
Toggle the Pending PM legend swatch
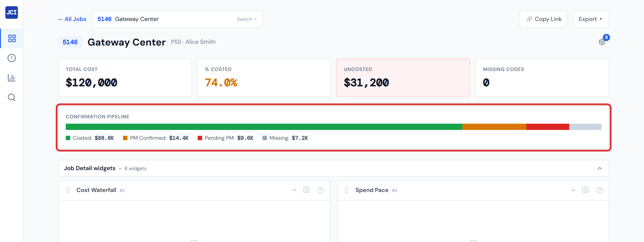tap(200, 138)
